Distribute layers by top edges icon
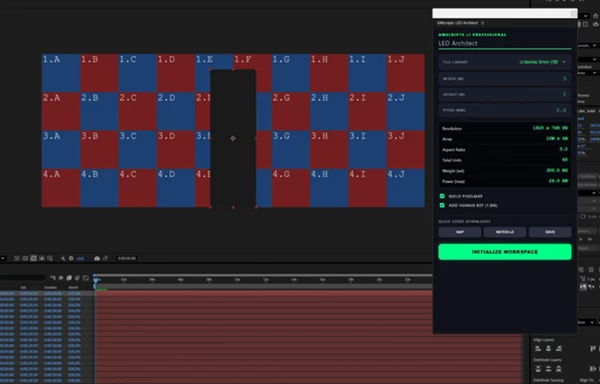The width and height of the screenshot is (600, 384). [x=538, y=369]
